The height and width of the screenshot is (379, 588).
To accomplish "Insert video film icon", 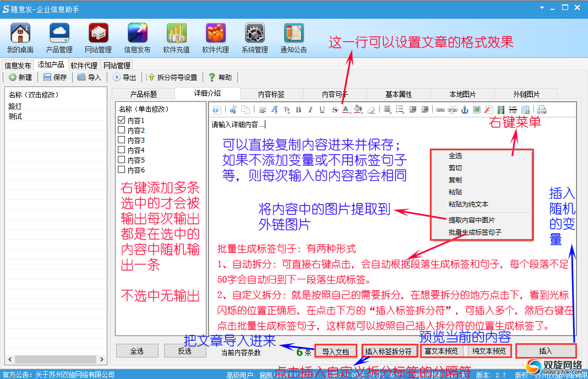I will [500, 110].
